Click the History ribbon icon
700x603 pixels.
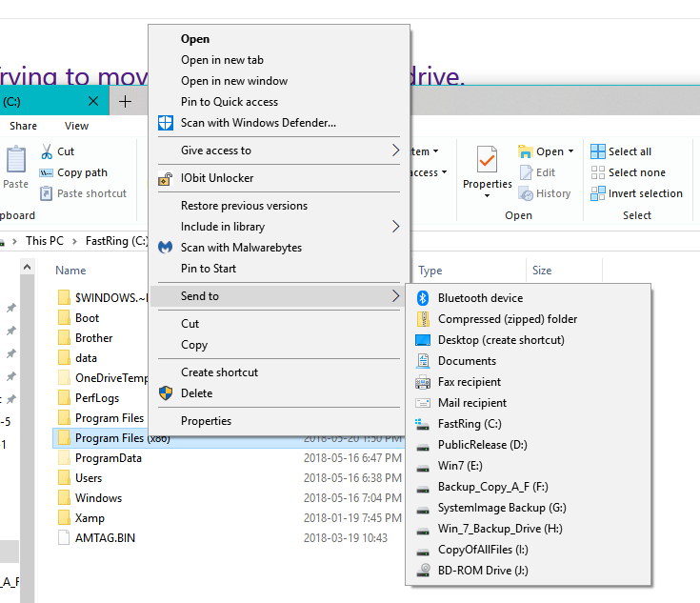(526, 193)
